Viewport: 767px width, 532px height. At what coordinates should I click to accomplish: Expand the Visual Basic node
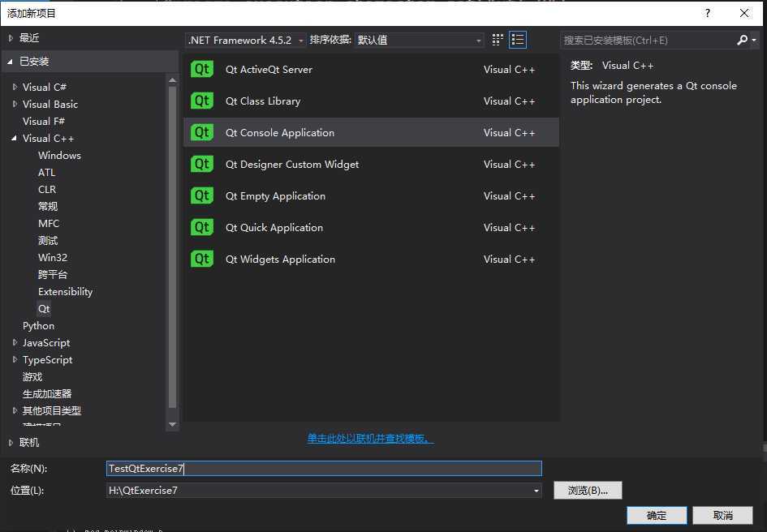(x=15, y=104)
